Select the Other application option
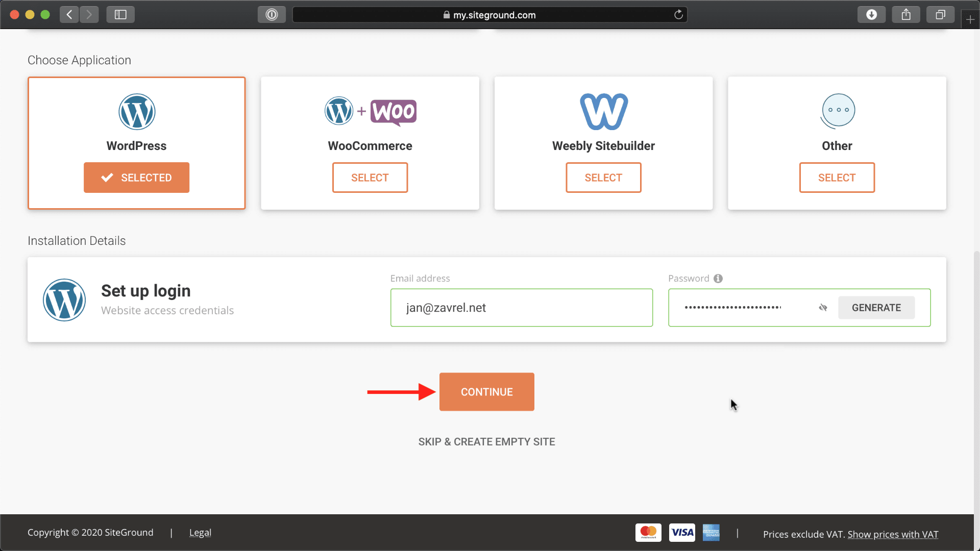980x551 pixels. pyautogui.click(x=837, y=178)
